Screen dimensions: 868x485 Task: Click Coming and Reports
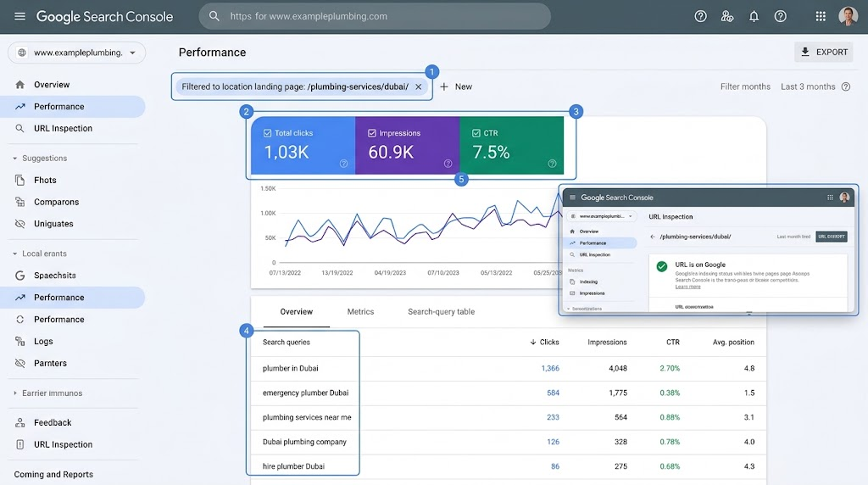tap(53, 475)
